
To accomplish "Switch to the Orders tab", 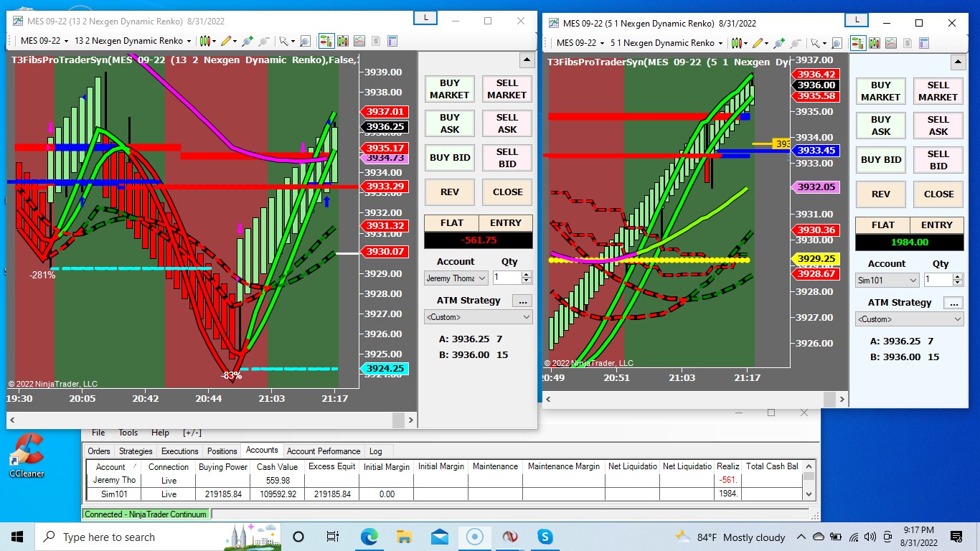I will 99,451.
